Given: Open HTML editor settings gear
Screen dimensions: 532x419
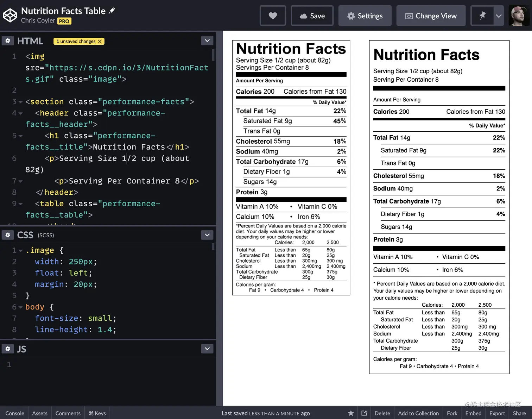Looking at the screenshot, I should pos(8,41).
